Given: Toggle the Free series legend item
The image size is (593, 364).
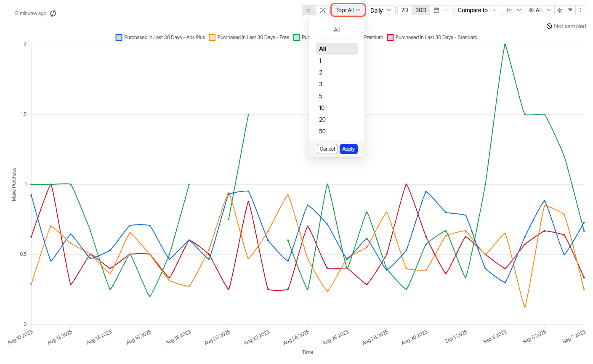Looking at the screenshot, I should [x=249, y=37].
